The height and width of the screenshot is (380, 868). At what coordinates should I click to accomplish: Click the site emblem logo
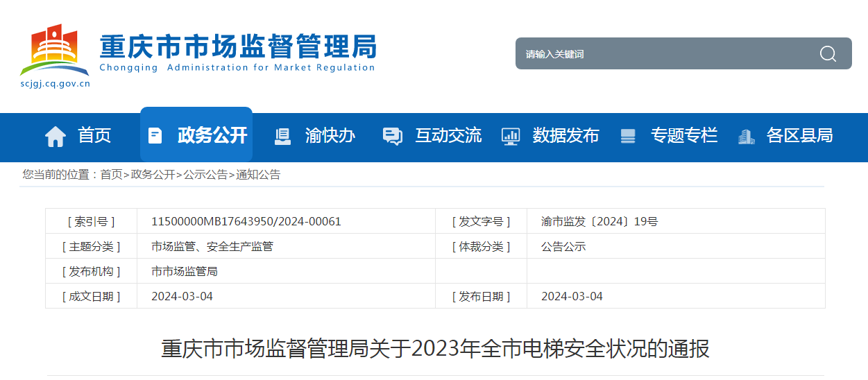55,50
